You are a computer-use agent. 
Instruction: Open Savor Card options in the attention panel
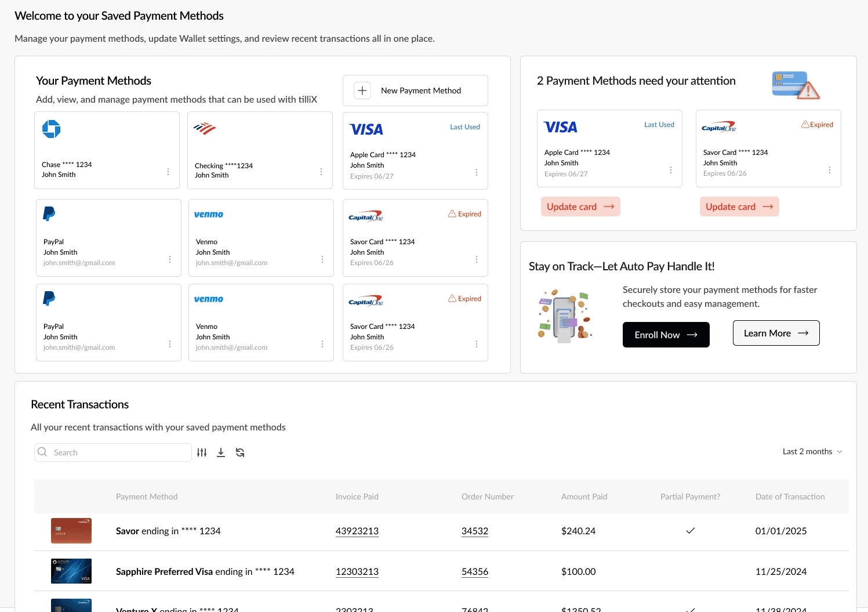tap(830, 170)
